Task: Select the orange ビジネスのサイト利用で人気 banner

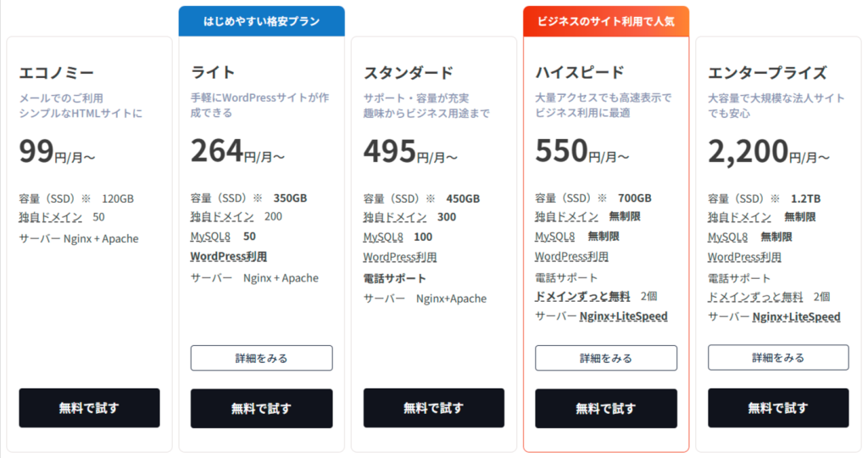Action: [606, 21]
